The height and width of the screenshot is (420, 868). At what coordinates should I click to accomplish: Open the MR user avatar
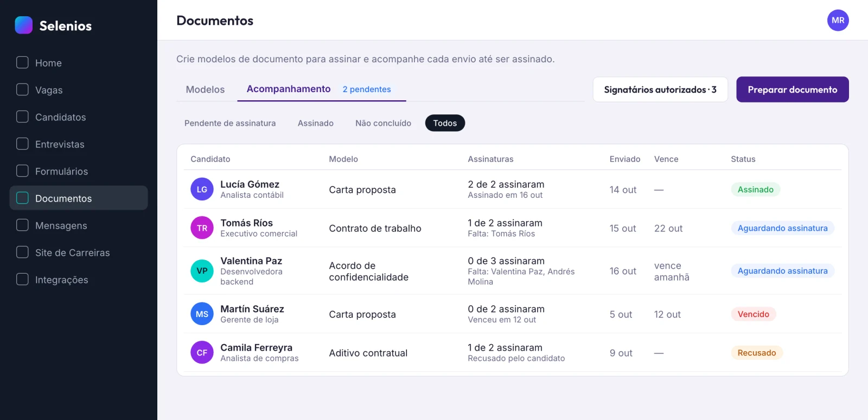coord(838,20)
